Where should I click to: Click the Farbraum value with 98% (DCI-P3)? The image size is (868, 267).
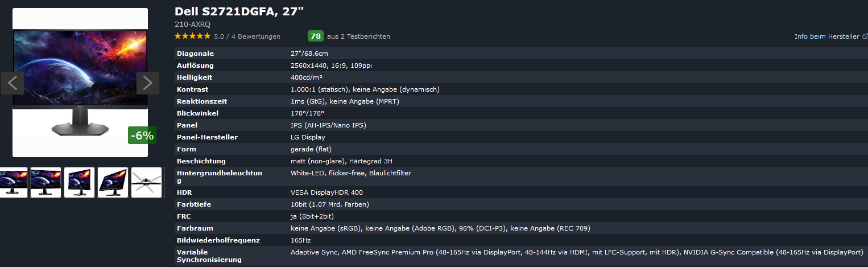[x=440, y=228]
